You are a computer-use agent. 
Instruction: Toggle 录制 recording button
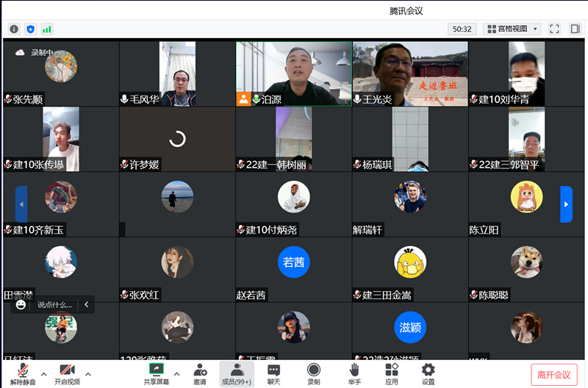click(x=314, y=373)
